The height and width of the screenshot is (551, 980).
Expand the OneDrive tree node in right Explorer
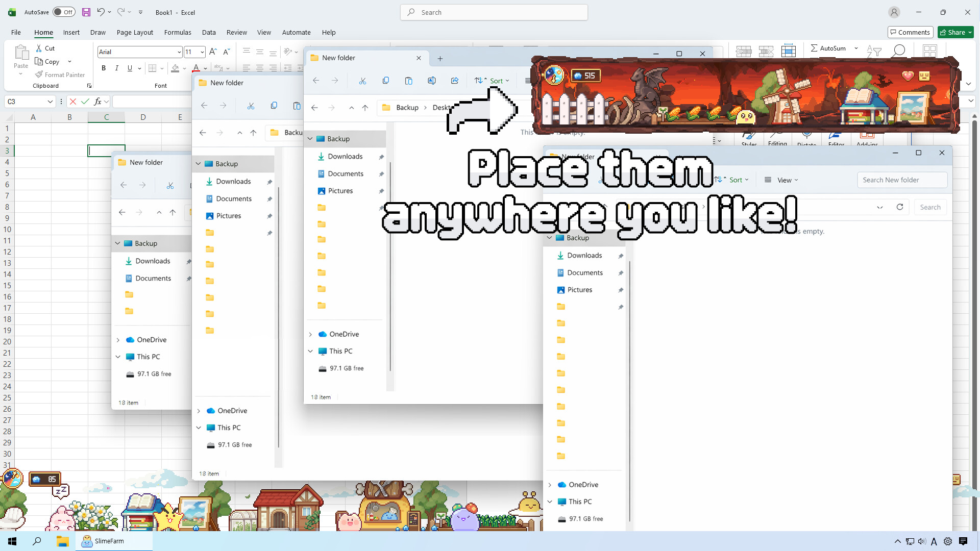pos(550,485)
